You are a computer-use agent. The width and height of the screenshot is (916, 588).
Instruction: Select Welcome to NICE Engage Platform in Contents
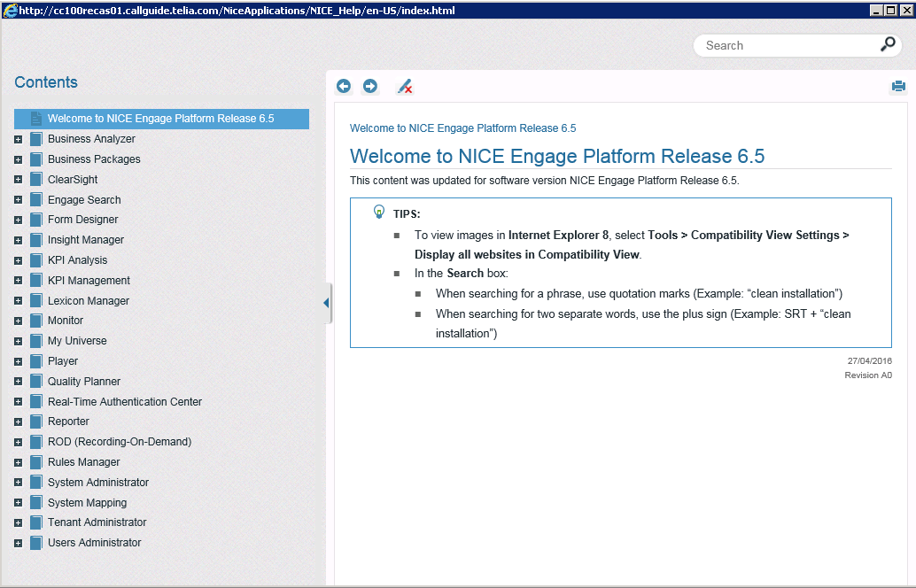[160, 119]
